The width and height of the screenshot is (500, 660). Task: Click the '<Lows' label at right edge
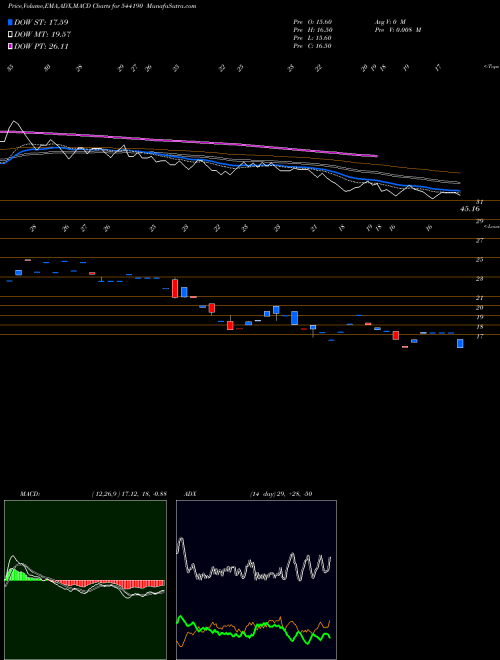pos(492,227)
